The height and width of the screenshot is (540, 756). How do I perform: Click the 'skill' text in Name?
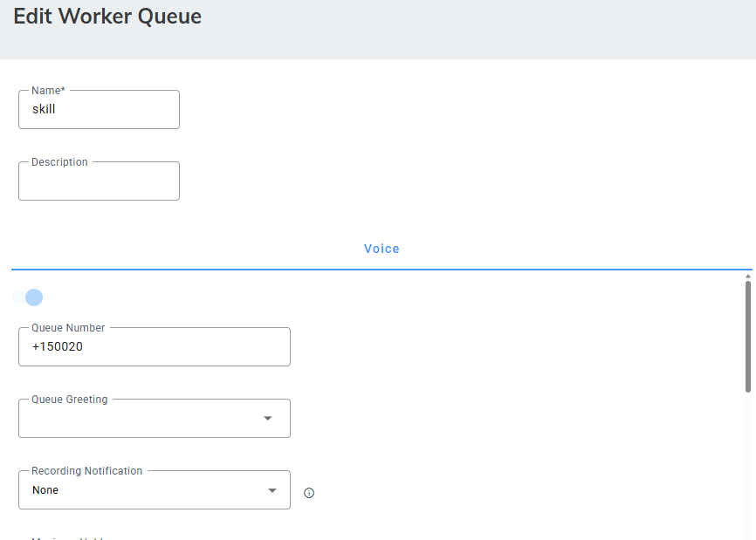44,110
